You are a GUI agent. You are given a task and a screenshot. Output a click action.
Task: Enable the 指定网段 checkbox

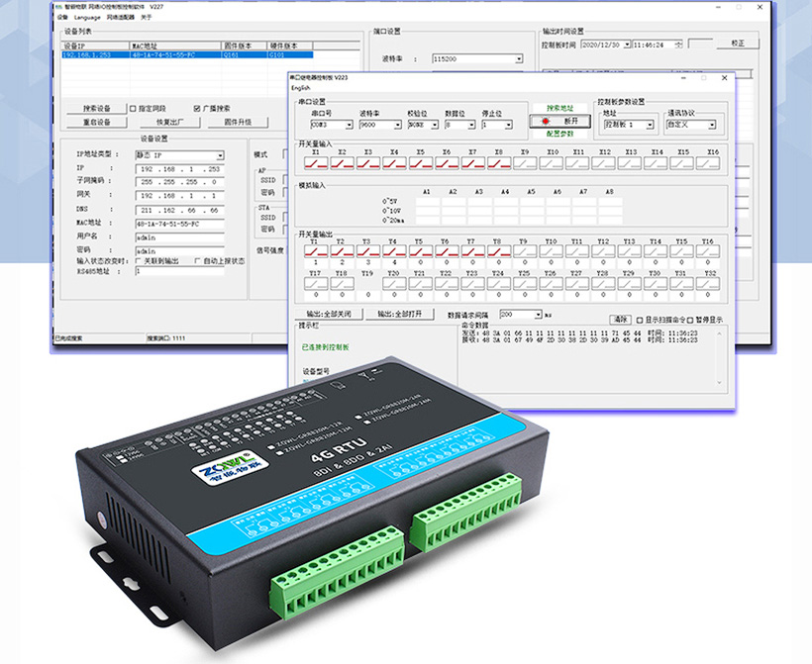(134, 108)
